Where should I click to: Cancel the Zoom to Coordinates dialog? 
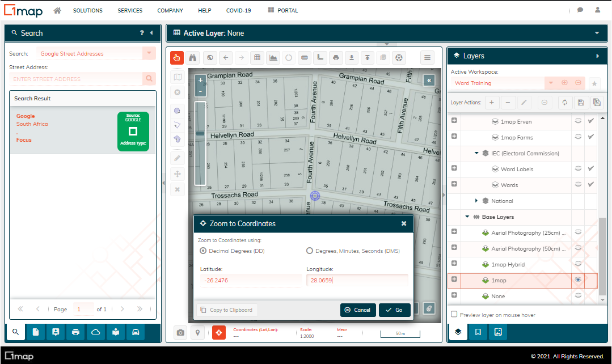pyautogui.click(x=358, y=310)
